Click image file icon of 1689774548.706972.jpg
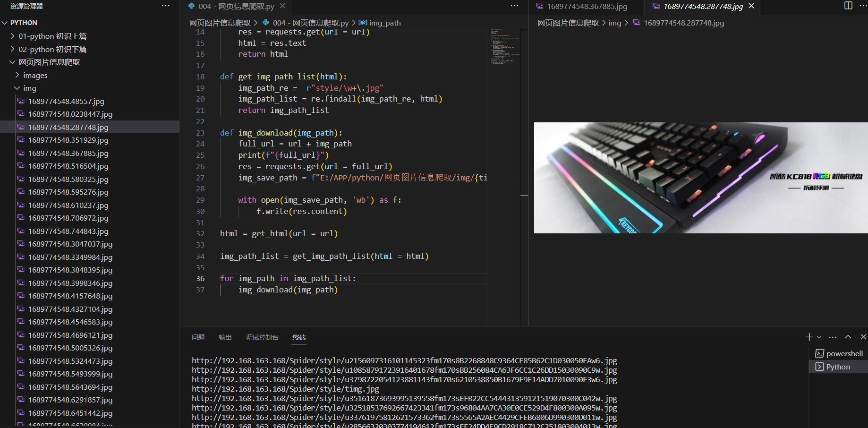The height and width of the screenshot is (428, 868). click(x=21, y=218)
